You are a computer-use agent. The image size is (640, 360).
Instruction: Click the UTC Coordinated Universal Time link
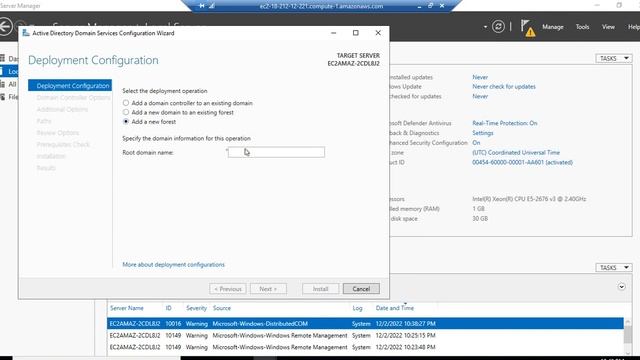516,153
